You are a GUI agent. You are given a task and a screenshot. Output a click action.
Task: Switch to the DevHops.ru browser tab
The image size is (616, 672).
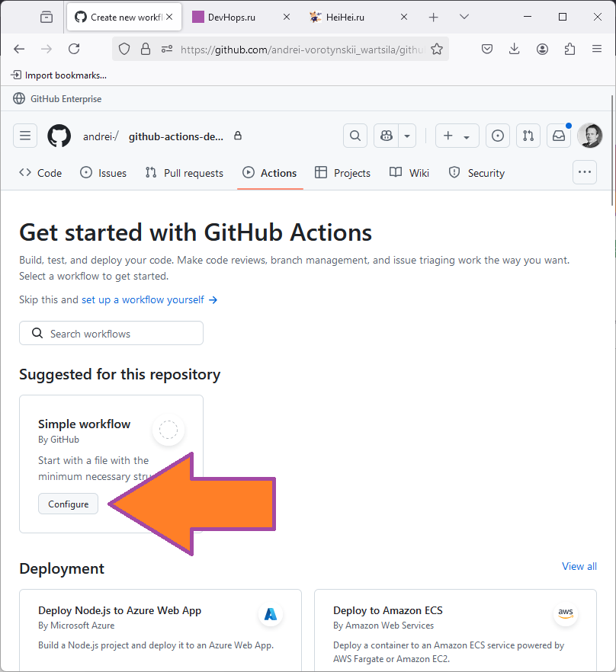pos(240,17)
